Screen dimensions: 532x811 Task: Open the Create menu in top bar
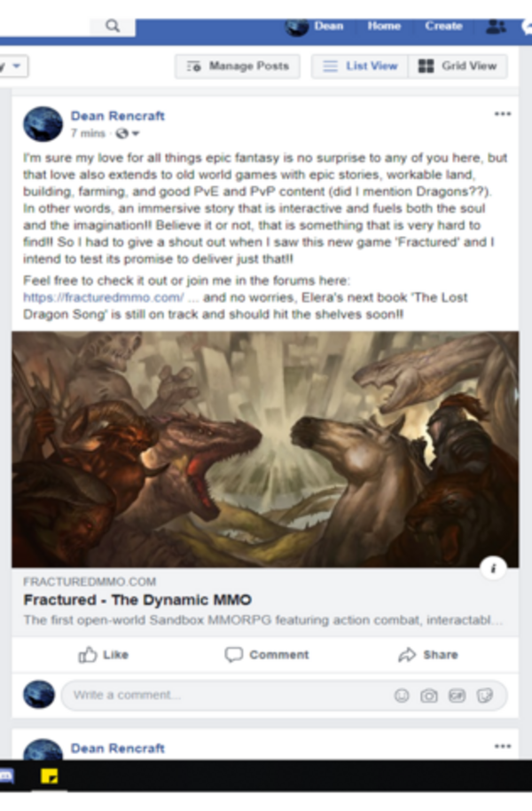pyautogui.click(x=443, y=26)
